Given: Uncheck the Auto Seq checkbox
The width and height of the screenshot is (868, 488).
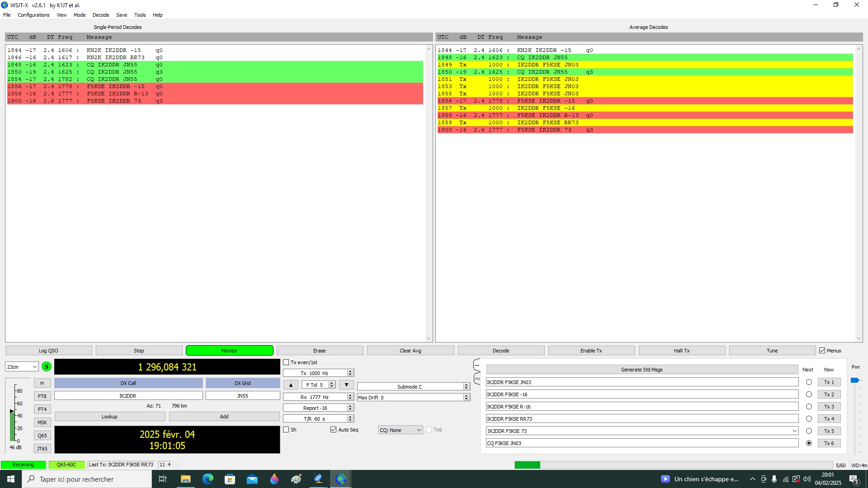Looking at the screenshot, I should pos(334,430).
